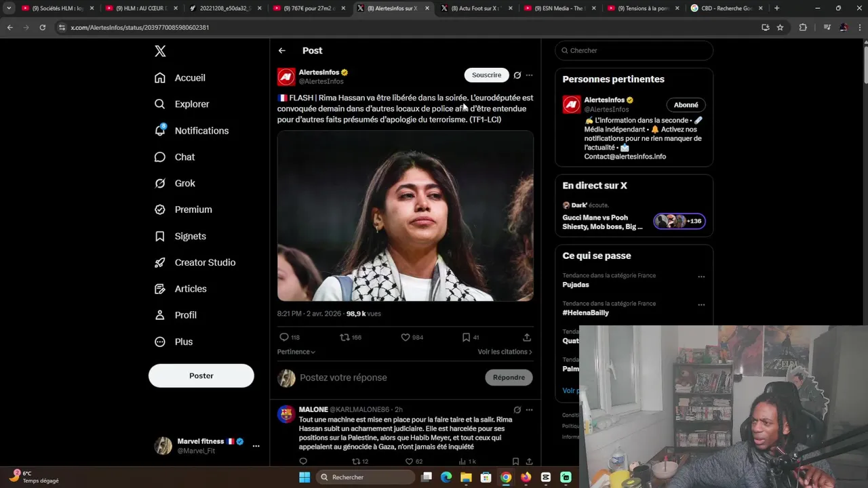Open MALONE's FC Barcelona avatar
868x488 pixels.
click(286, 413)
